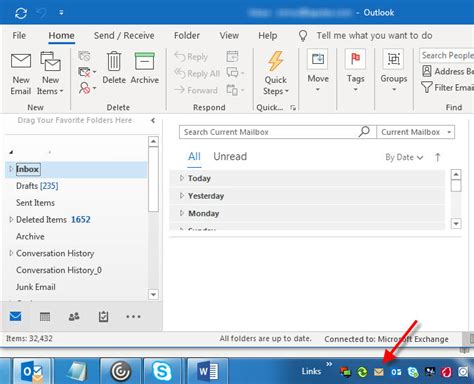
Task: Open the Help ribbon tab
Action: (x=268, y=35)
